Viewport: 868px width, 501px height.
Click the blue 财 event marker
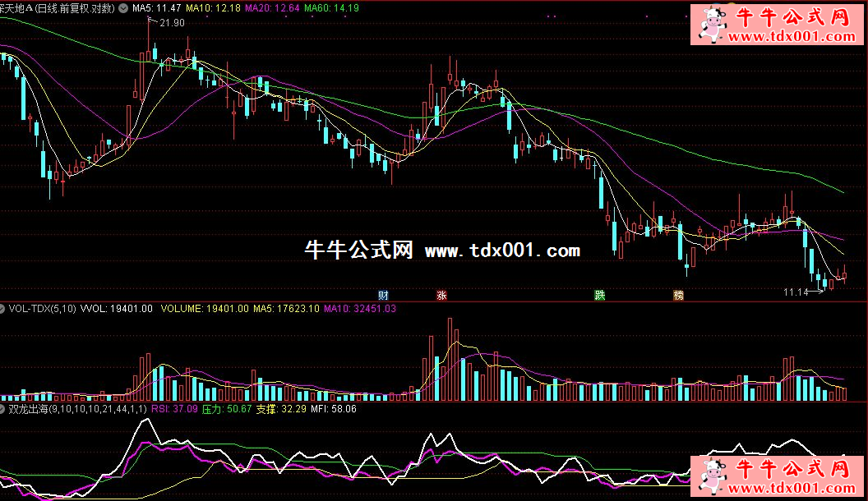tap(383, 295)
